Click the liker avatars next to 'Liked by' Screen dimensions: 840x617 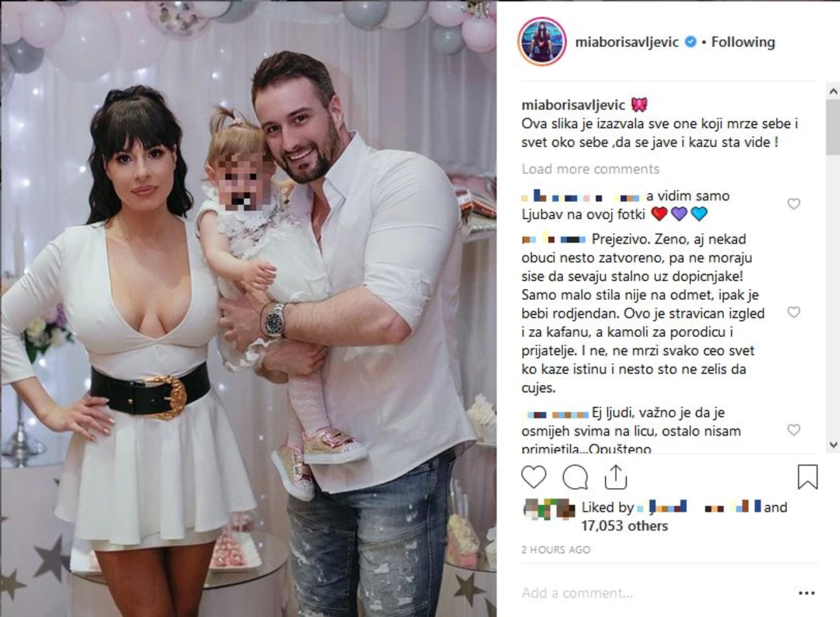pos(550,508)
